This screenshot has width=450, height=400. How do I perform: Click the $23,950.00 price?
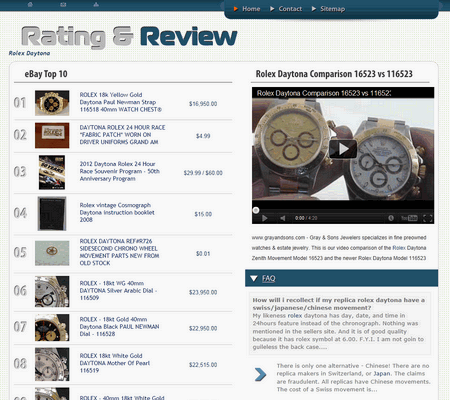(203, 292)
